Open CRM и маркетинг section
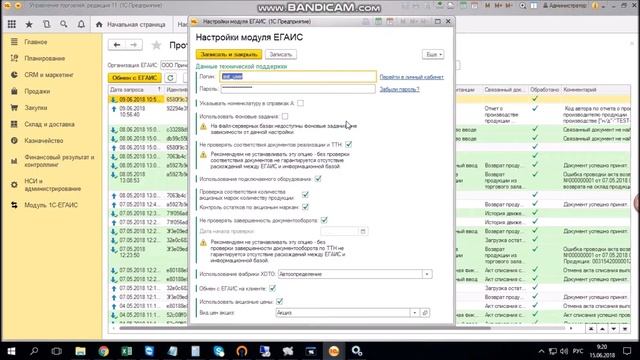640x360 pixels. point(49,75)
